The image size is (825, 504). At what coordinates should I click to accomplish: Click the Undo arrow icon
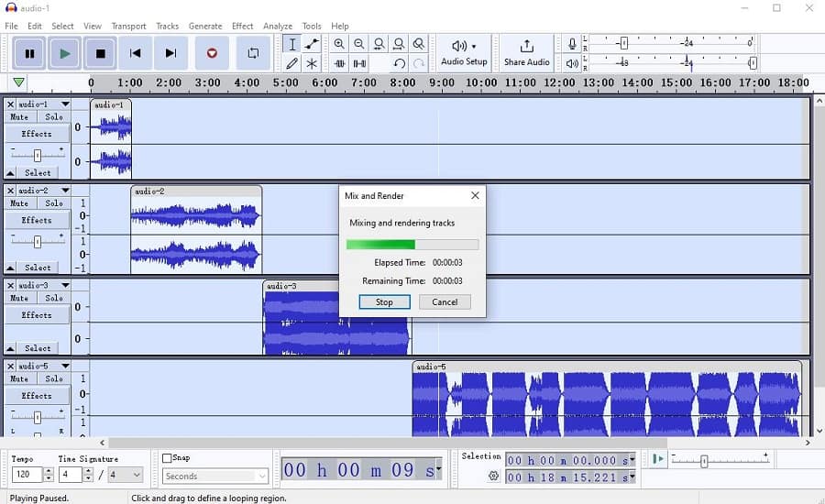click(399, 63)
